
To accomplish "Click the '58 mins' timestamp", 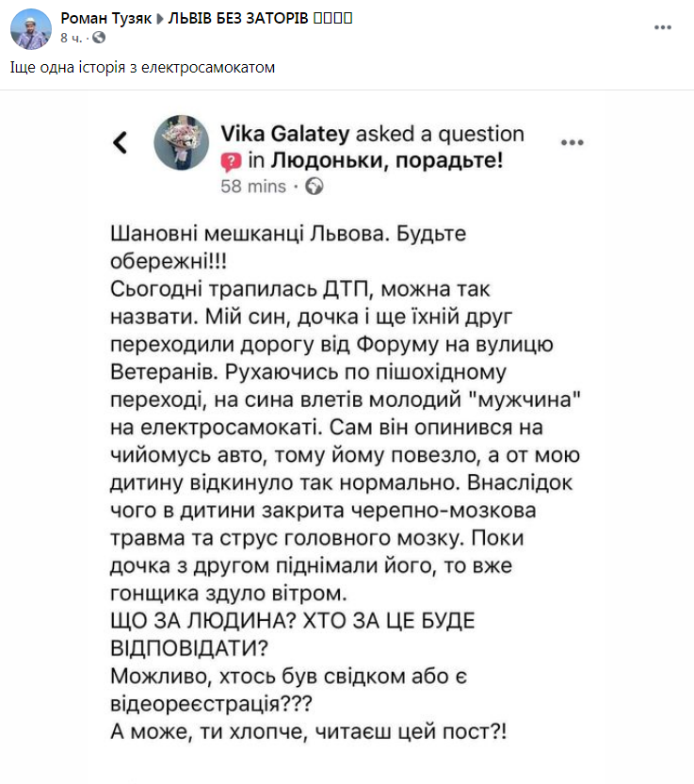I will tap(252, 186).
